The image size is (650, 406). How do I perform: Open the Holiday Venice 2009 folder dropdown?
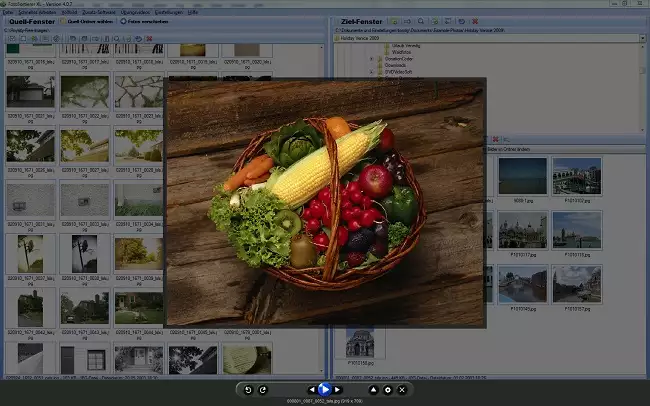642,39
